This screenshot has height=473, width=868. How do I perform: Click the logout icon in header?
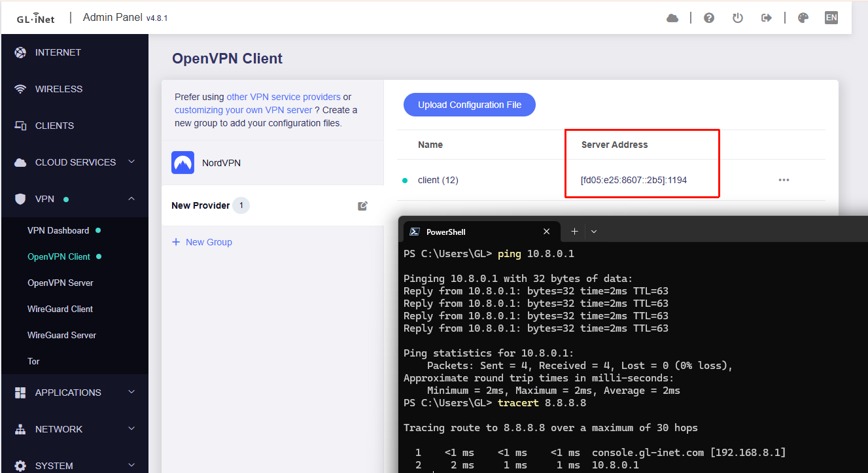[767, 18]
